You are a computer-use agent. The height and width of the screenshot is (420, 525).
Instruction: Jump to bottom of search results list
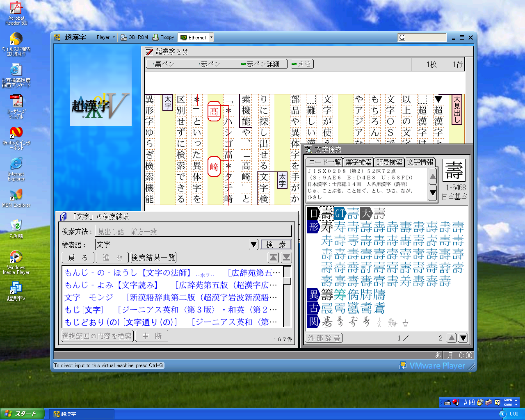286,258
